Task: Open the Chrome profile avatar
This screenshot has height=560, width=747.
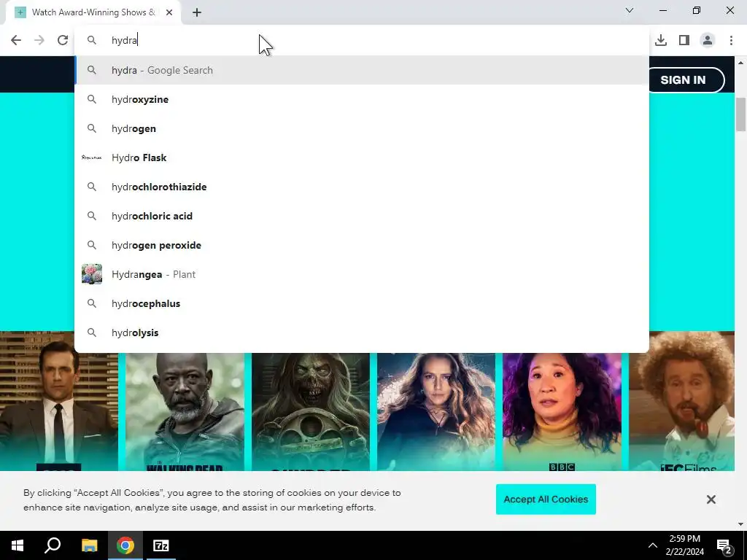Action: tap(708, 41)
